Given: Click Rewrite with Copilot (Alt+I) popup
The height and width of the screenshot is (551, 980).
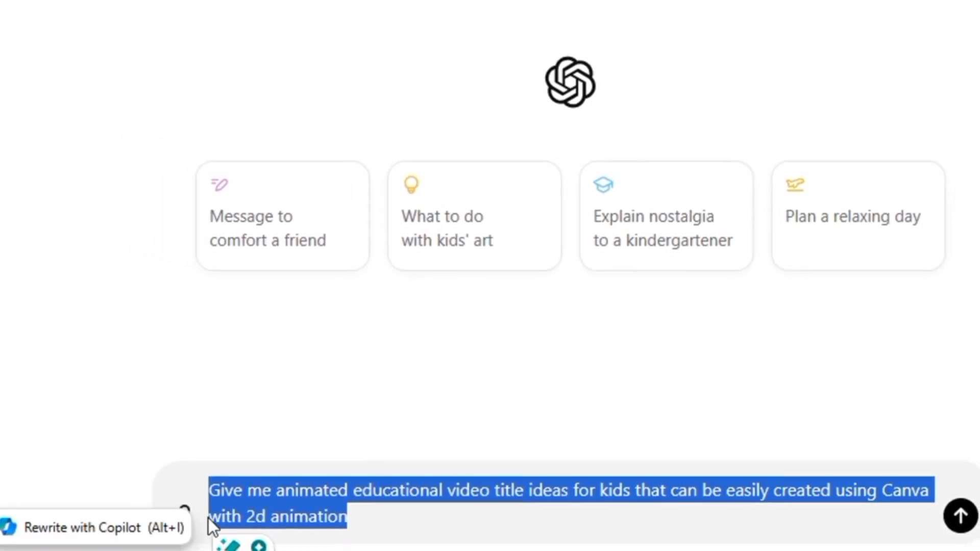Looking at the screenshot, I should click(95, 527).
